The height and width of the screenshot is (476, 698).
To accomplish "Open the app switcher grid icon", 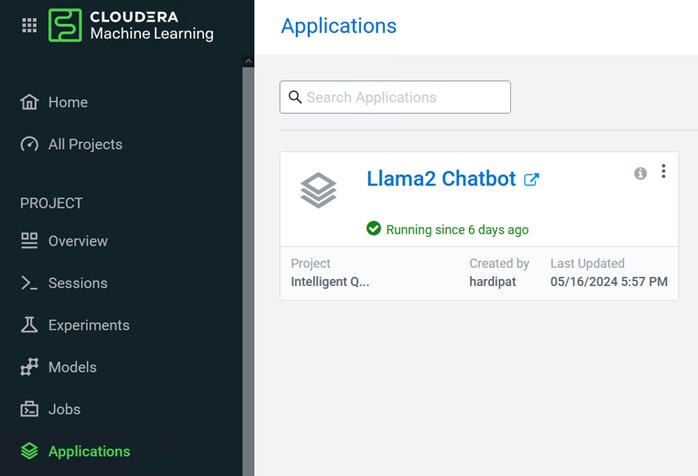I will coord(29,25).
